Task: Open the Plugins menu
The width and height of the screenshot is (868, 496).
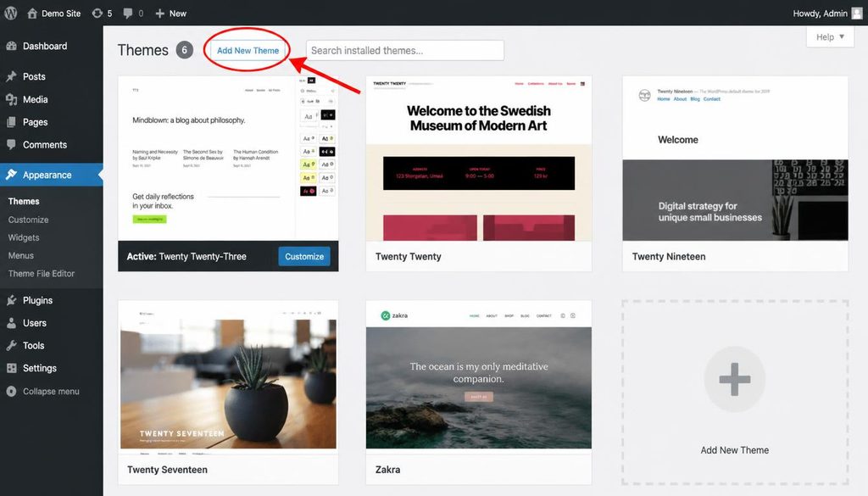Action: point(37,300)
